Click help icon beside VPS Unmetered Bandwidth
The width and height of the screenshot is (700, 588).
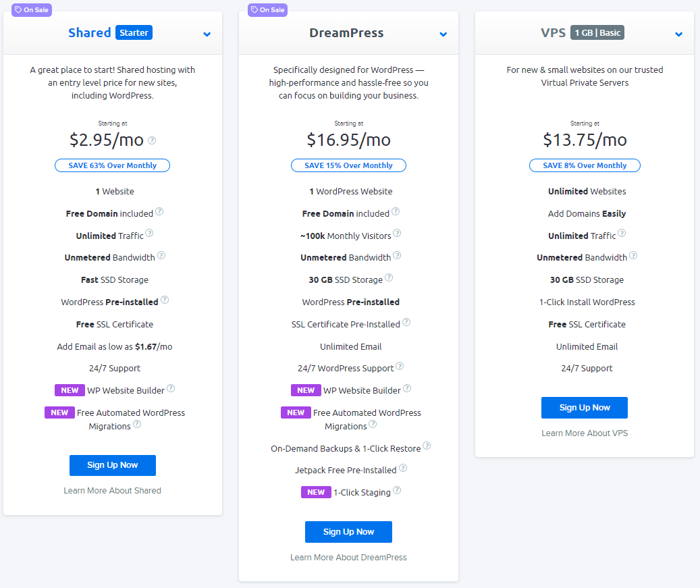coord(633,255)
